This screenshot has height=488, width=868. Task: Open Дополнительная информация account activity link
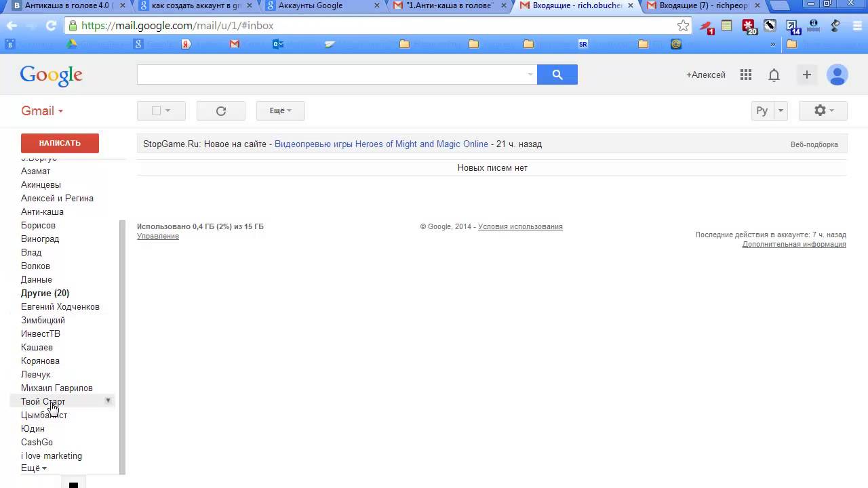[x=794, y=244]
